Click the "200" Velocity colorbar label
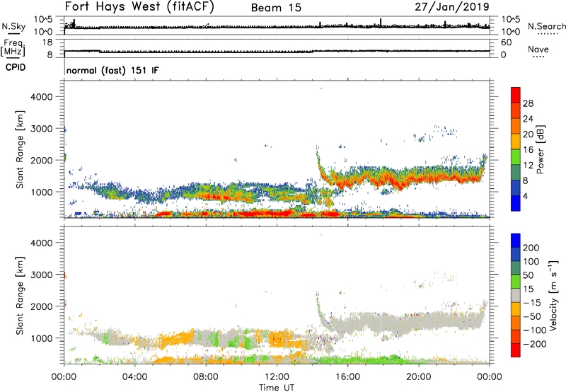Image resolution: width=566 pixels, height=392 pixels. pyautogui.click(x=531, y=248)
